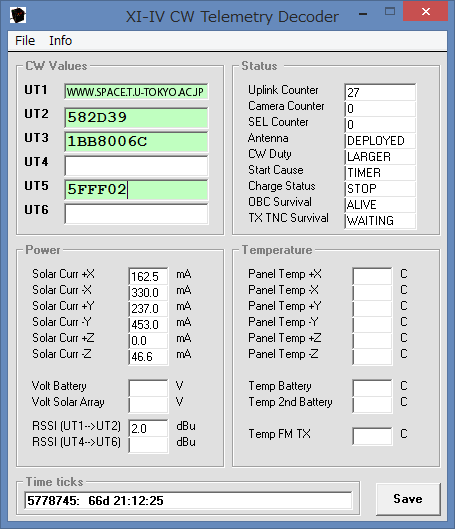This screenshot has height=529, width=455.
Task: Click the Volt Battery value field
Action: coord(148,388)
